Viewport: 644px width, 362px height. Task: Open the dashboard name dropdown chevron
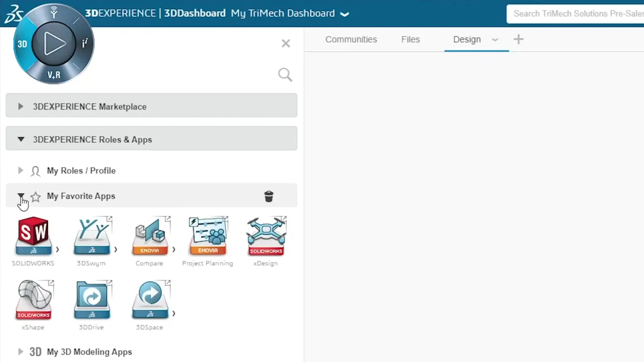[344, 14]
